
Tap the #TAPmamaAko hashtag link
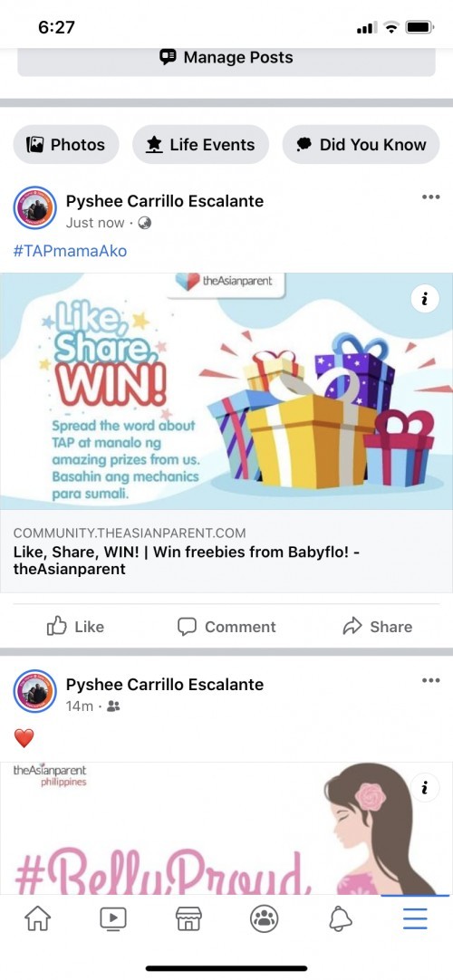click(x=70, y=251)
